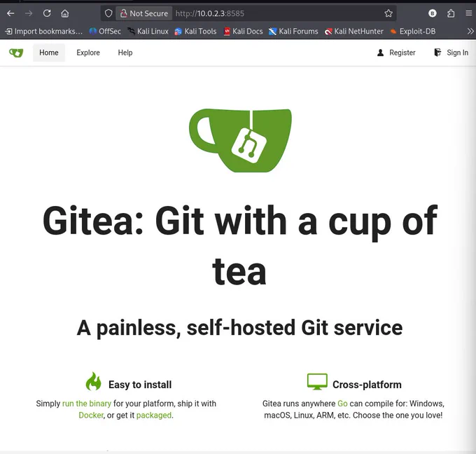Click the shield tracking protection icon
This screenshot has height=454, width=476.
(108, 13)
